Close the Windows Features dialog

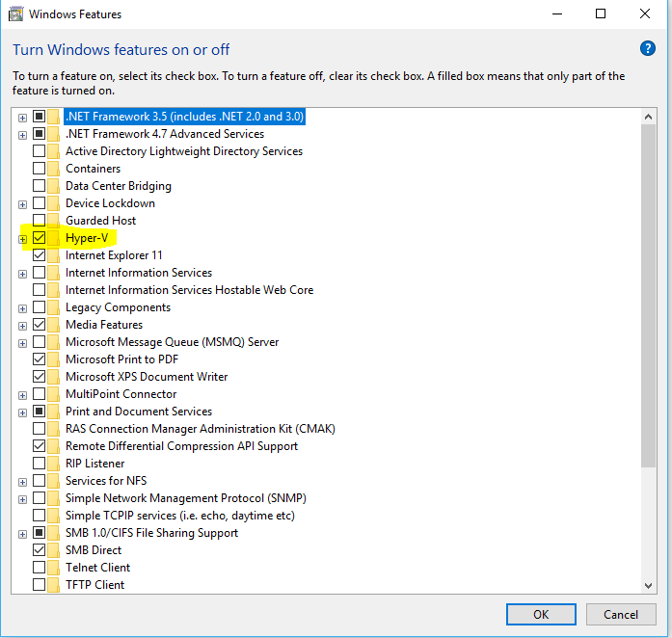coord(645,13)
